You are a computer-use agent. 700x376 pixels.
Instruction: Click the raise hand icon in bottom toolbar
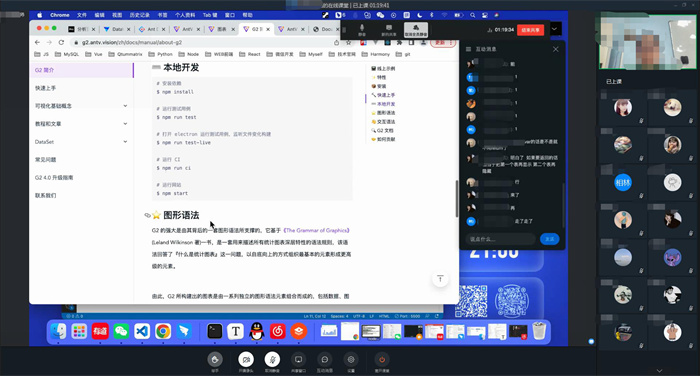tap(215, 359)
